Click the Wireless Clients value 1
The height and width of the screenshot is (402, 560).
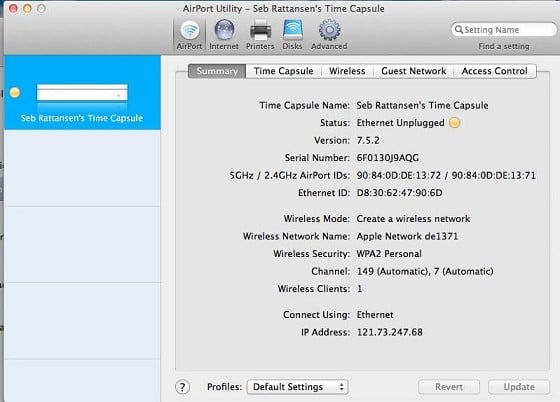(x=360, y=289)
